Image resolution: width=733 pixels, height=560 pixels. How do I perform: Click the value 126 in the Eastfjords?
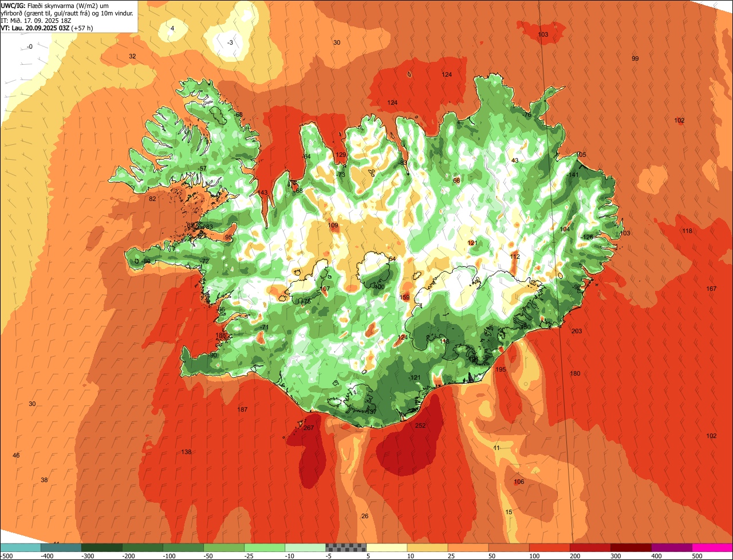(x=588, y=238)
